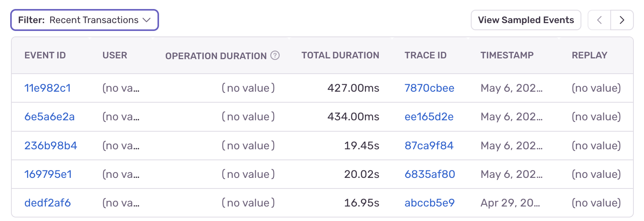Open event 236b98b4
The height and width of the screenshot is (221, 644).
pos(51,146)
